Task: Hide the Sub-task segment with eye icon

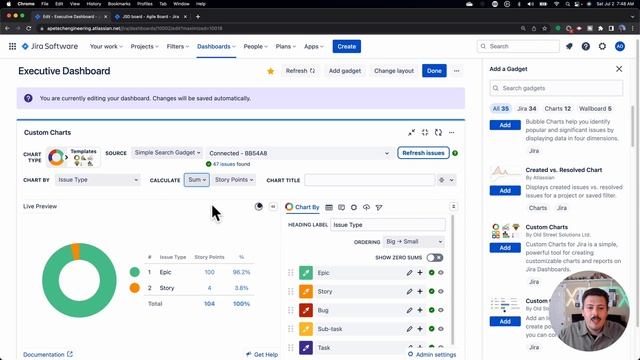Action: click(x=441, y=329)
